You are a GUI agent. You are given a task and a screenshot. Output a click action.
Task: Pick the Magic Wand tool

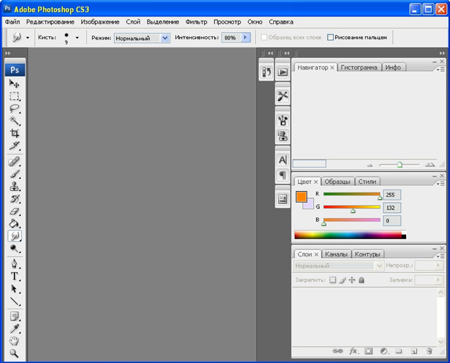(14, 121)
